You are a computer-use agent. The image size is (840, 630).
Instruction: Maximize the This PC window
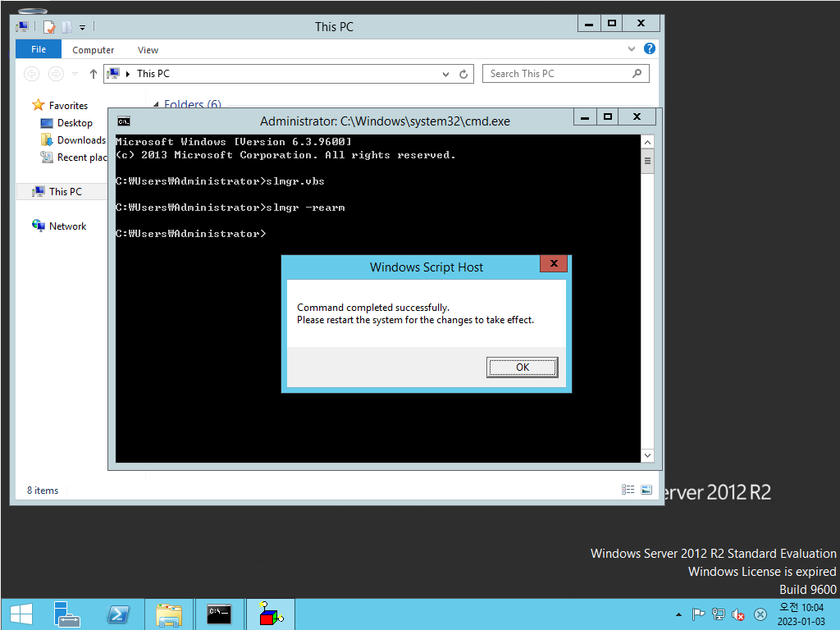(612, 24)
